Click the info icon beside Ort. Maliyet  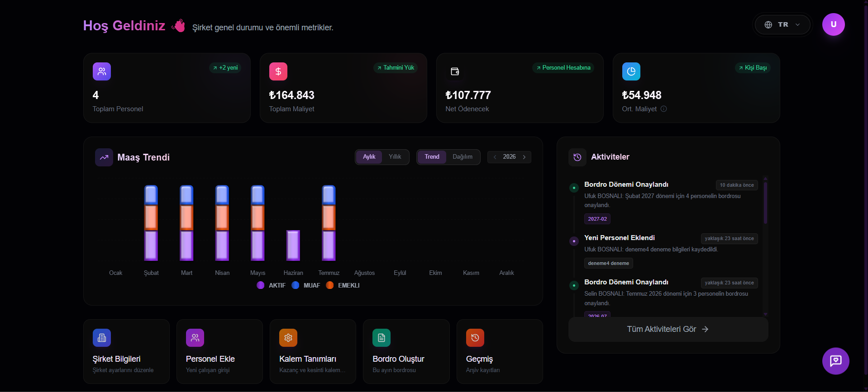pyautogui.click(x=663, y=109)
